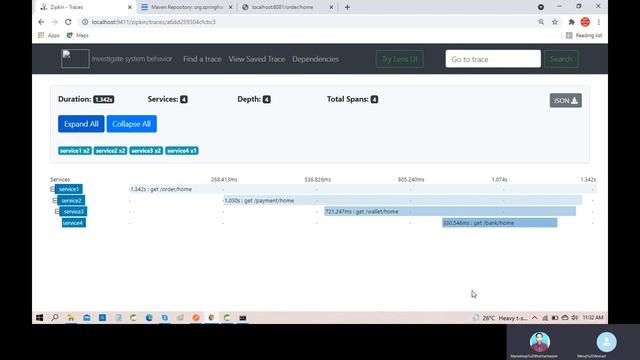
Task: Select the service2 x2 filter badge
Action: [110, 151]
